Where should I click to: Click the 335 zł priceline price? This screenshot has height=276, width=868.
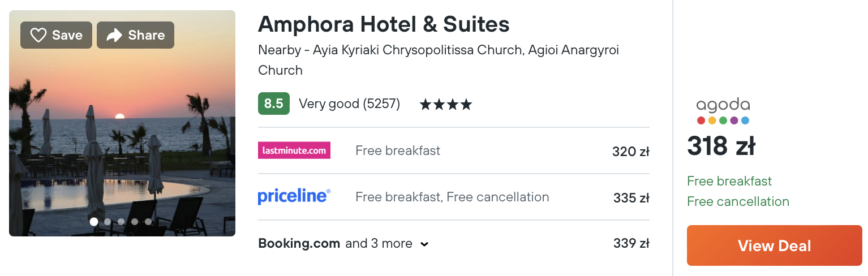click(631, 198)
